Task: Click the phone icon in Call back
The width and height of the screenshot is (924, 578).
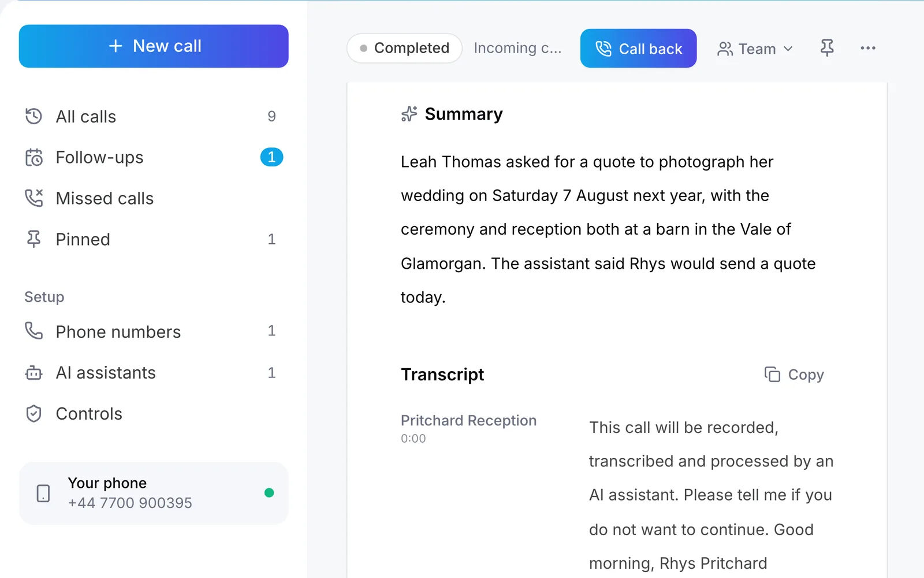Action: point(603,49)
